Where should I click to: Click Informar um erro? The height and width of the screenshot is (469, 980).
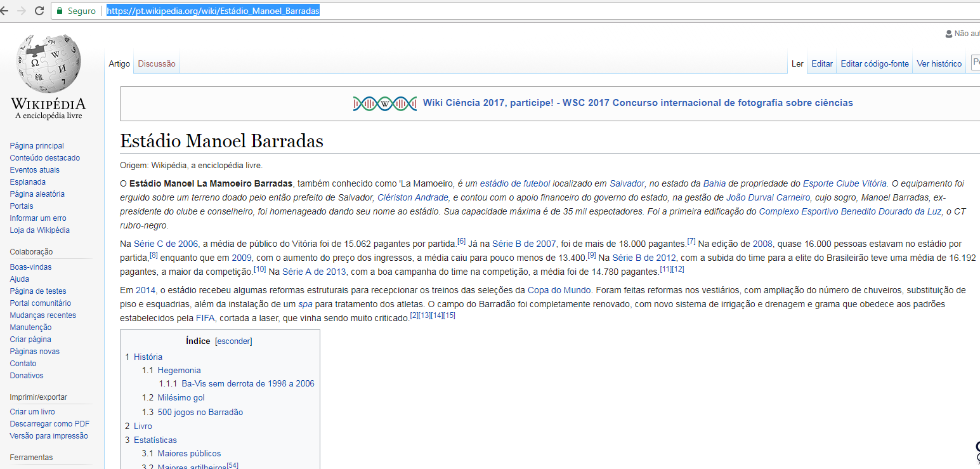38,218
